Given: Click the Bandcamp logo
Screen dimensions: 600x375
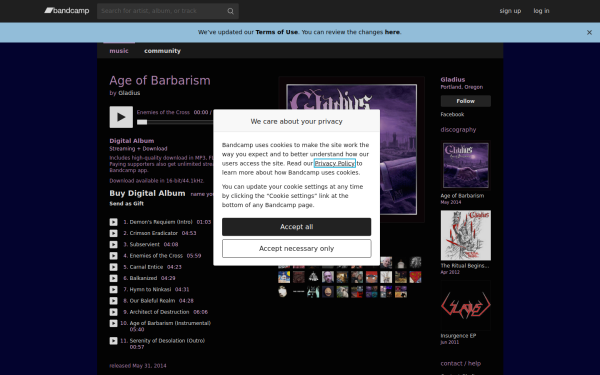Looking at the screenshot, I should click(67, 11).
